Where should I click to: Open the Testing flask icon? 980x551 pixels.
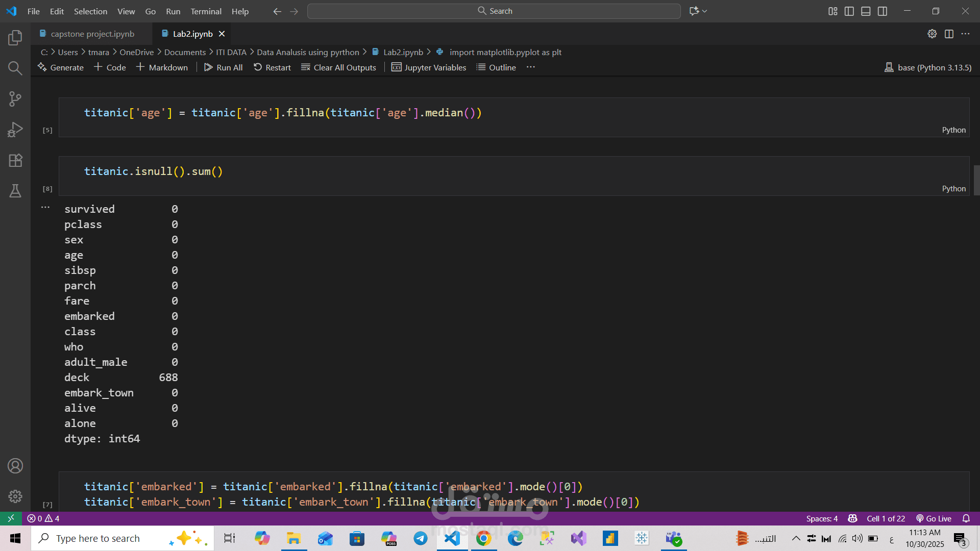click(x=15, y=191)
